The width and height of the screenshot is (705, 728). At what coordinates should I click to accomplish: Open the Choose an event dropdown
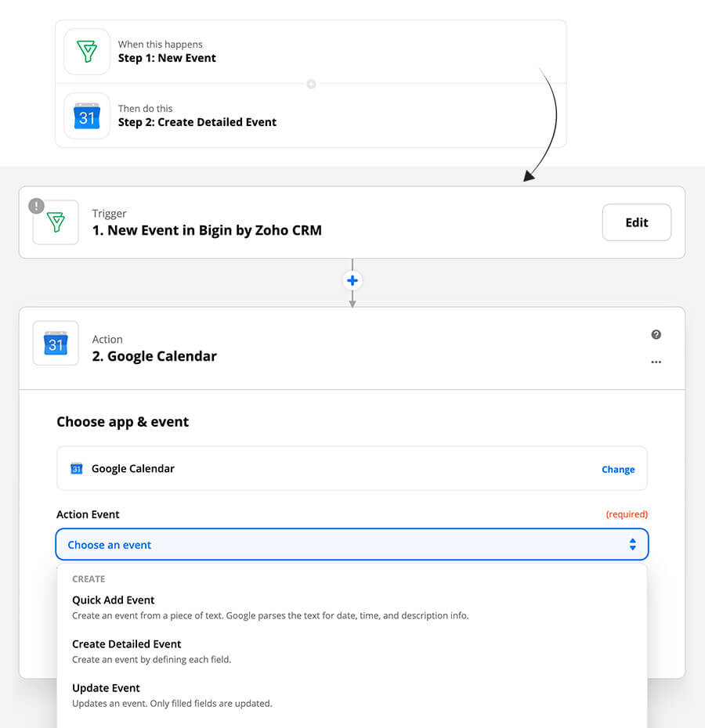(352, 544)
